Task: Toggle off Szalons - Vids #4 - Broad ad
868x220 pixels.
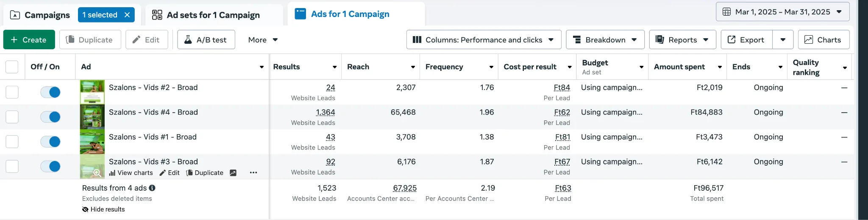Action: pos(50,117)
